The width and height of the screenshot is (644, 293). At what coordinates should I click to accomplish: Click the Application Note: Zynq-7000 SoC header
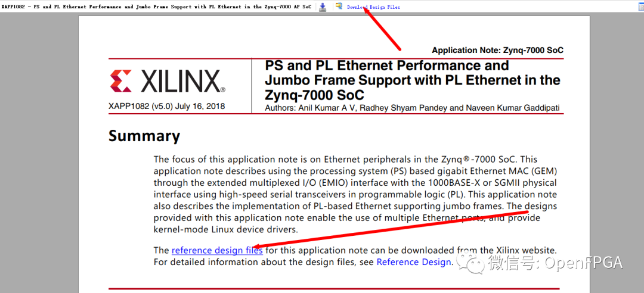[497, 51]
